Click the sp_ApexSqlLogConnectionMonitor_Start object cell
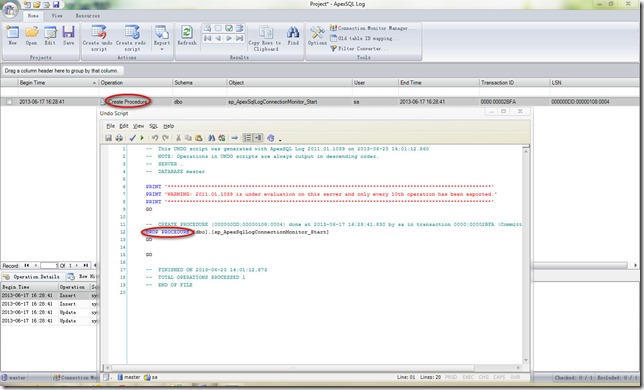644x390 pixels. [290, 102]
